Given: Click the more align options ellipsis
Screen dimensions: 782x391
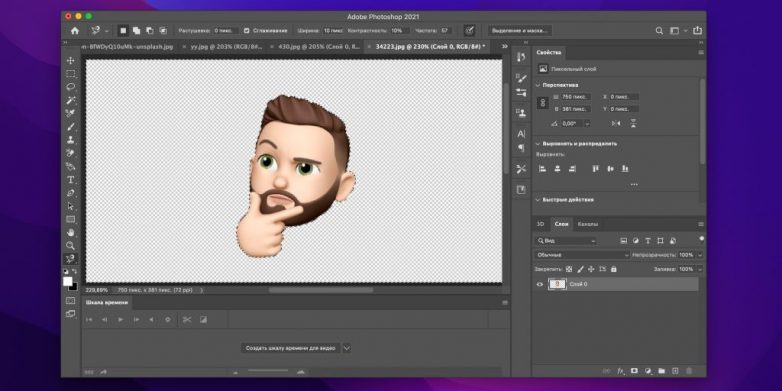Looking at the screenshot, I should pyautogui.click(x=634, y=185).
